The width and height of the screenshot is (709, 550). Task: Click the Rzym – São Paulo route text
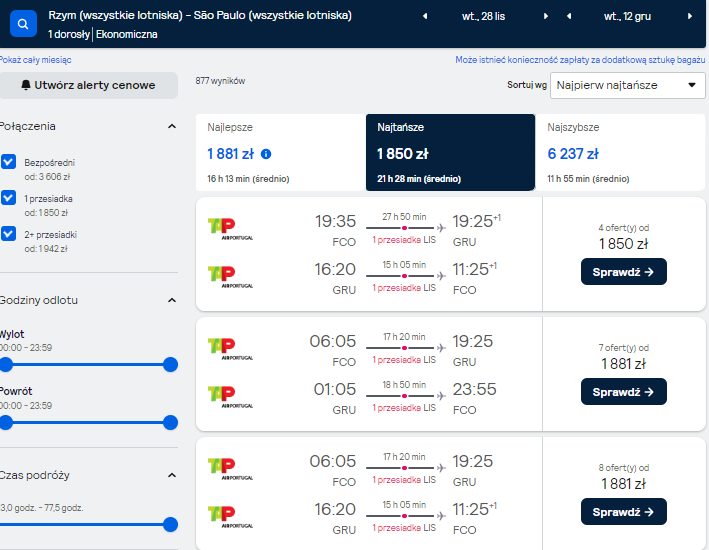point(200,15)
